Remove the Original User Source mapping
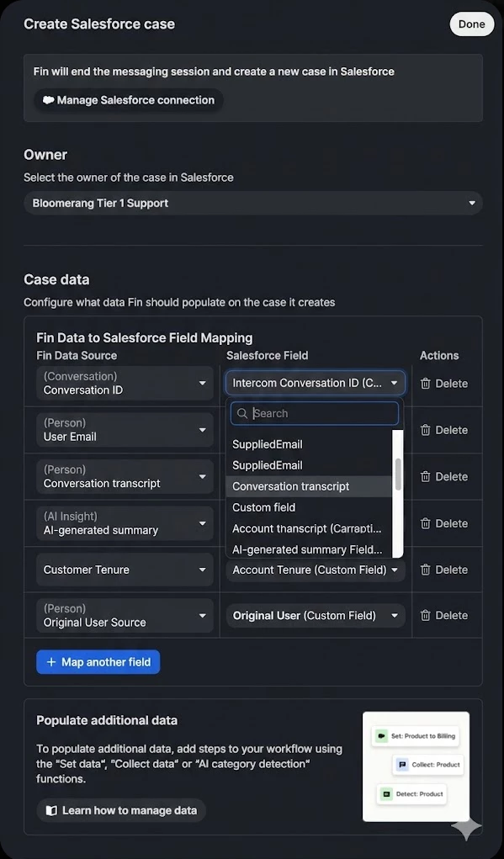Viewport: 504px width, 859px height. click(443, 615)
